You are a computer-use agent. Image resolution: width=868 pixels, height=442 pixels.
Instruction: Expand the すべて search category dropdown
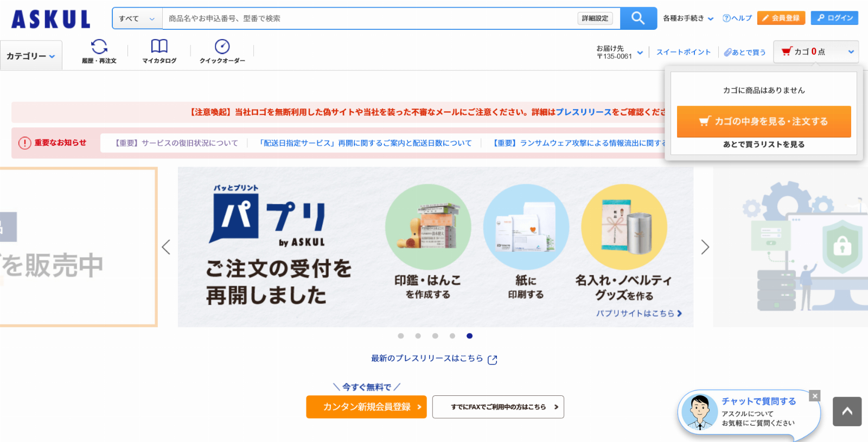click(137, 18)
